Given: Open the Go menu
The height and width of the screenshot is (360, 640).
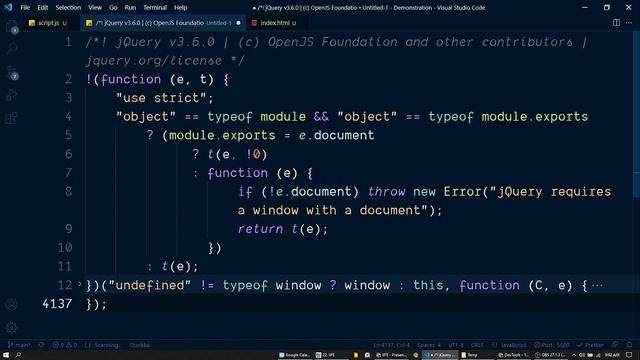Looking at the screenshot, I should pos(113,7).
